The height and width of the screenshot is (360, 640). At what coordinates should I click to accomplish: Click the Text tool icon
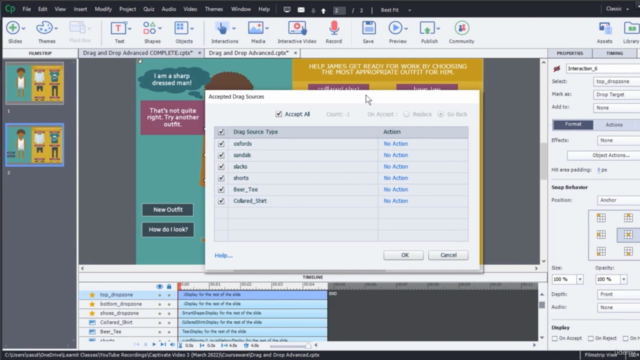(118, 28)
